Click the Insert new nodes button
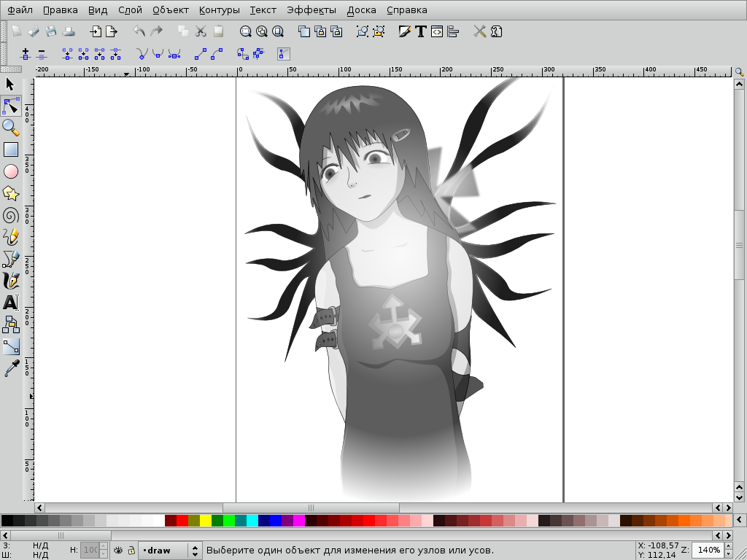The width and height of the screenshot is (747, 560). coord(26,54)
